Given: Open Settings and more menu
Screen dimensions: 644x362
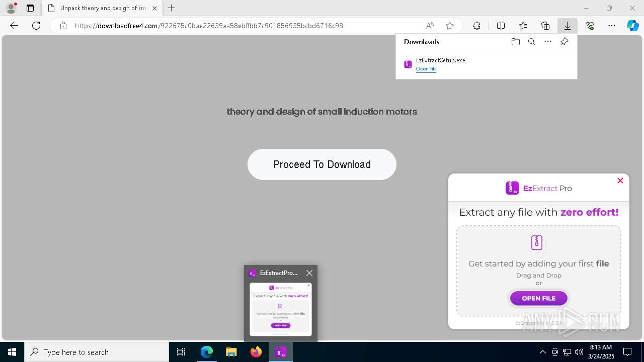Looking at the screenshot, I should click(x=612, y=26).
